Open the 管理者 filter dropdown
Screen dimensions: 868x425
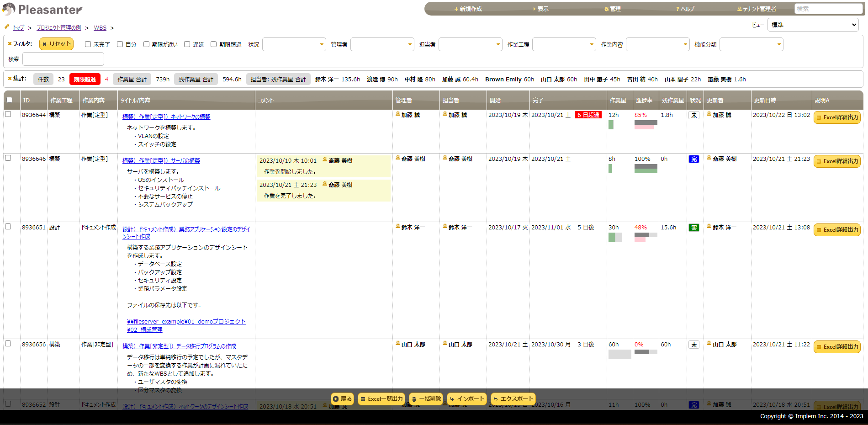pos(382,44)
